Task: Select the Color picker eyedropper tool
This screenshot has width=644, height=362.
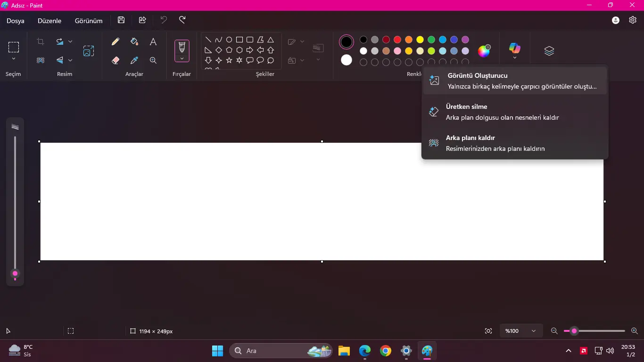Action: pos(134,60)
